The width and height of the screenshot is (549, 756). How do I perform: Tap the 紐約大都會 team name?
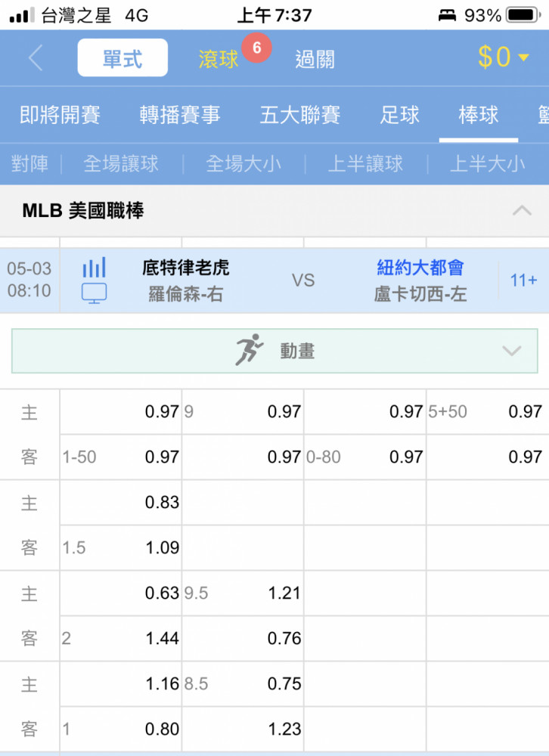coord(420,268)
